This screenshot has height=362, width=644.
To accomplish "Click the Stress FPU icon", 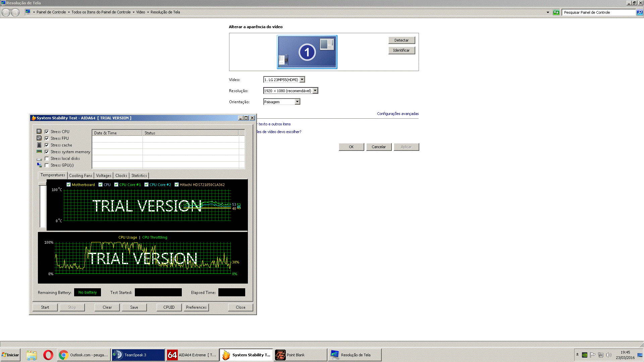I will 39,138.
